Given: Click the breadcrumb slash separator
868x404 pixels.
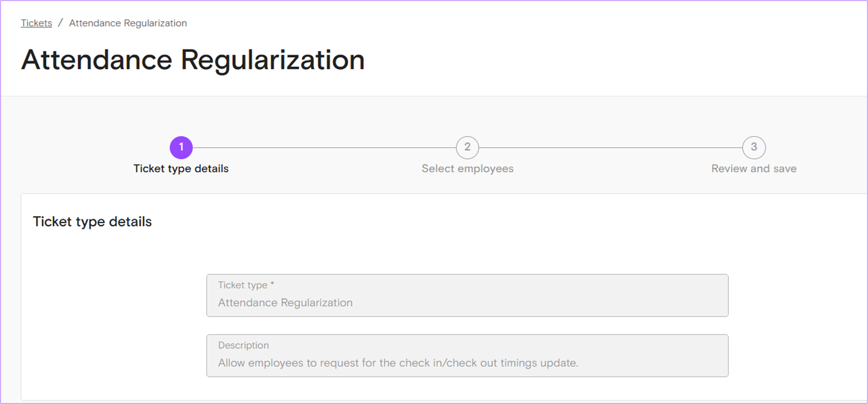Looking at the screenshot, I should pyautogui.click(x=61, y=23).
